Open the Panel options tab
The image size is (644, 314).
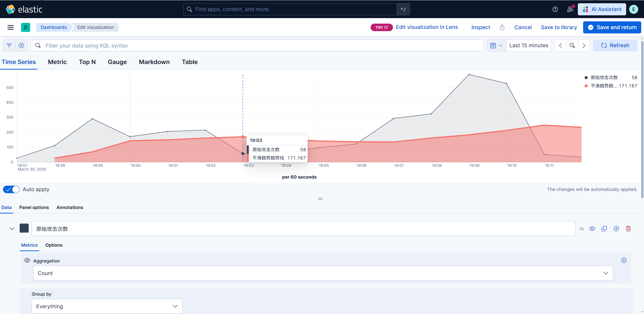pyautogui.click(x=34, y=207)
